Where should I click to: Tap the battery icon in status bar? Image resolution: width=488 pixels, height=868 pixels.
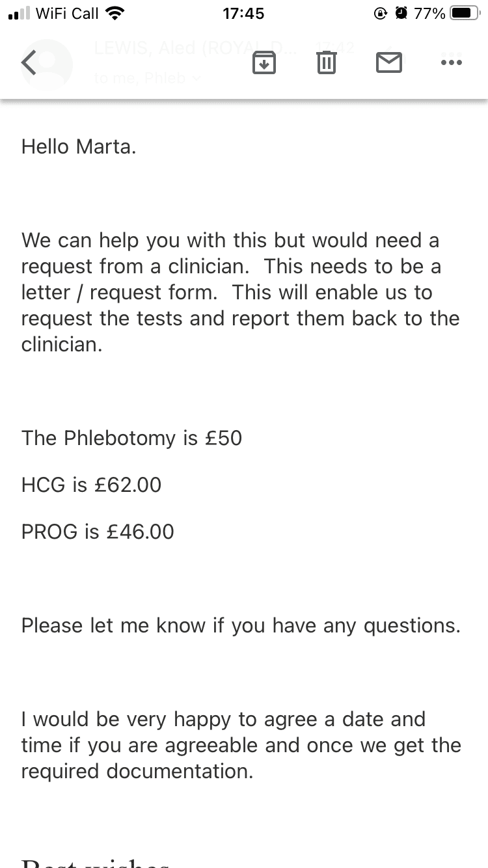(465, 13)
